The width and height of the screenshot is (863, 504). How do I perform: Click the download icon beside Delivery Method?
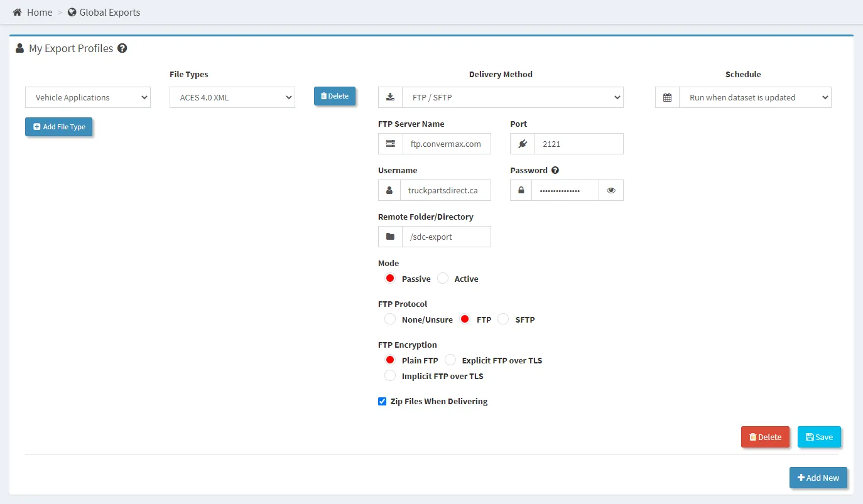tap(390, 97)
